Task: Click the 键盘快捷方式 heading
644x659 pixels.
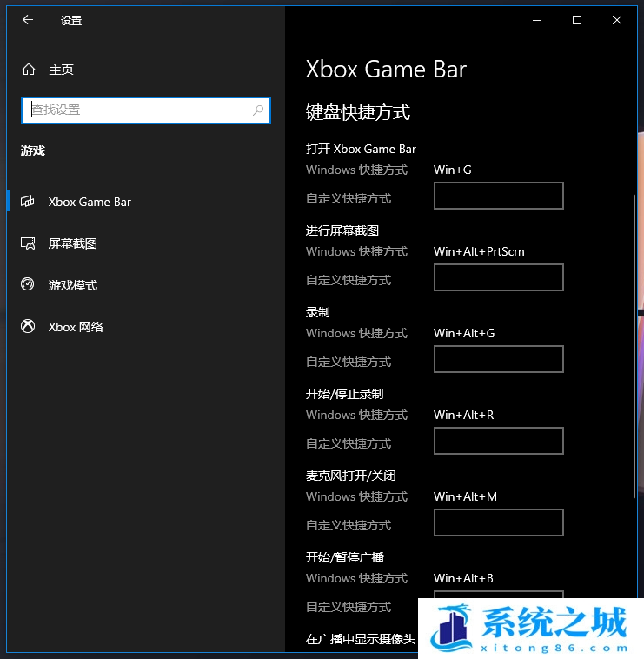Action: 358,112
